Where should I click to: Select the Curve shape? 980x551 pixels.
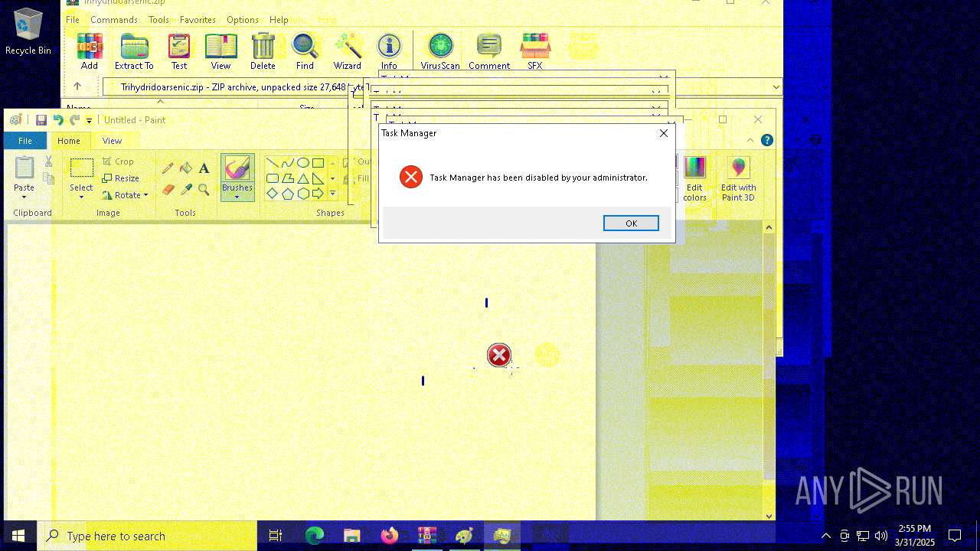(287, 163)
